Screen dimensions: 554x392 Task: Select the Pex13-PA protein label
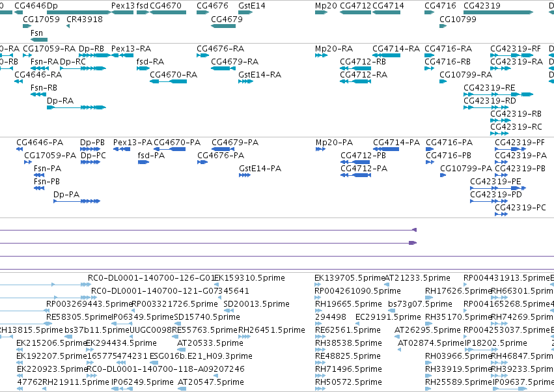133,143
